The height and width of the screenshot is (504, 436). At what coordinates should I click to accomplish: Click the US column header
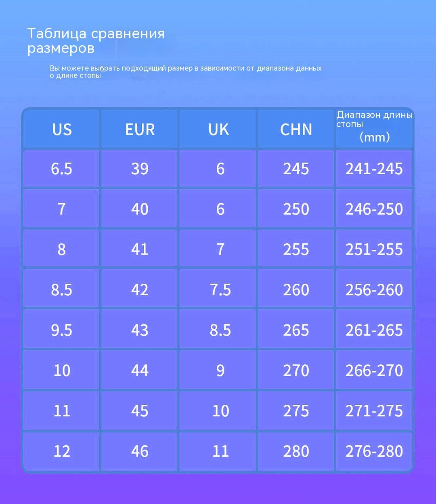click(x=62, y=130)
